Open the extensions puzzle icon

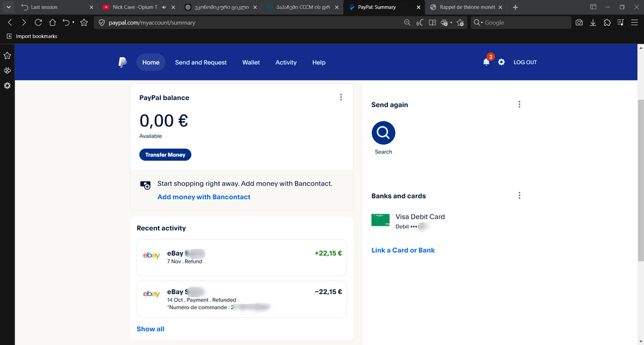point(607,23)
